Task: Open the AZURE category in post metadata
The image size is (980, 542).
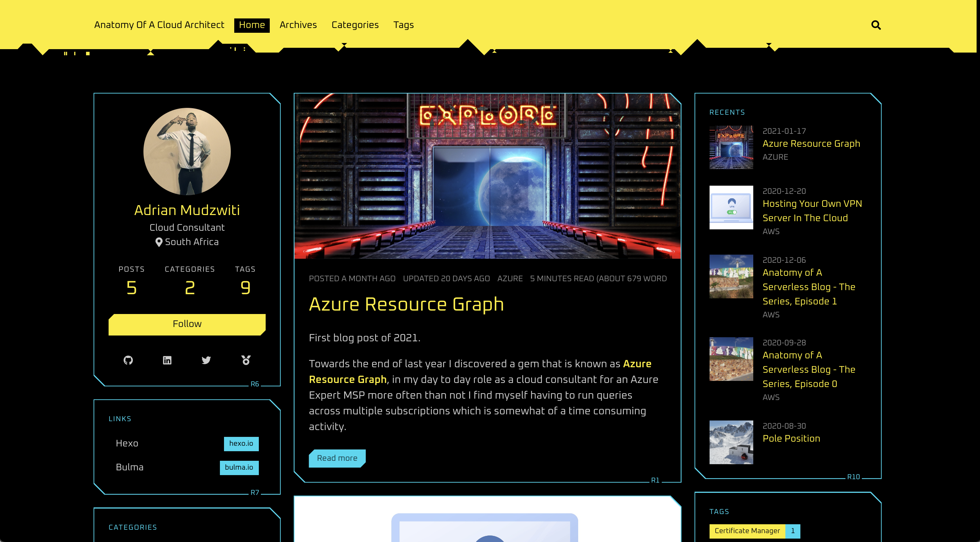Action: click(x=510, y=279)
